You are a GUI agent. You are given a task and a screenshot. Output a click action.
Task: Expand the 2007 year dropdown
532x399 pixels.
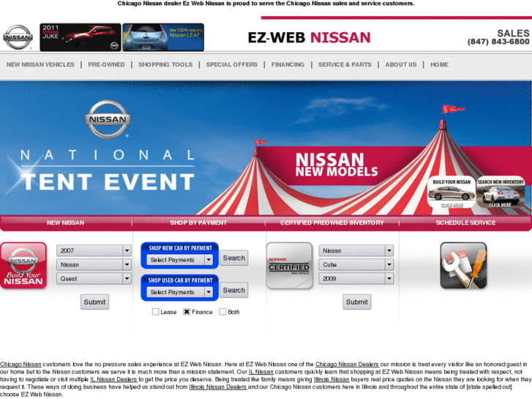pos(94,250)
